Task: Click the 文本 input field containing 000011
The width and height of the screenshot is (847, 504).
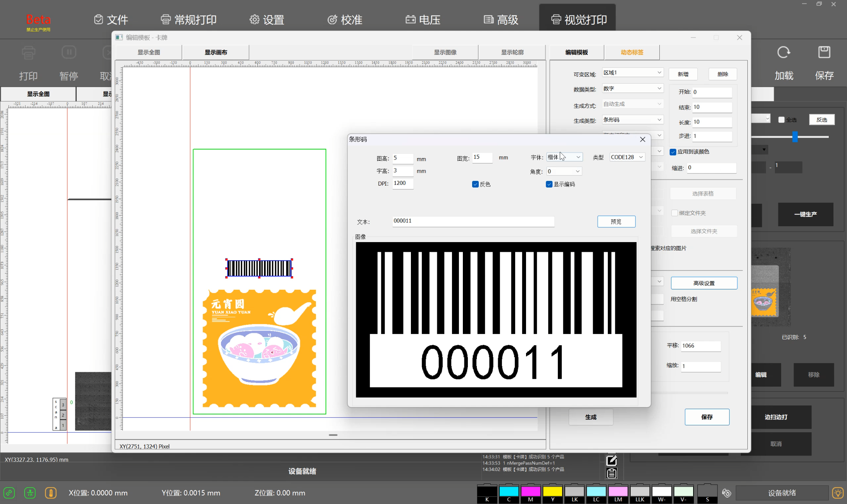Action: tap(473, 221)
